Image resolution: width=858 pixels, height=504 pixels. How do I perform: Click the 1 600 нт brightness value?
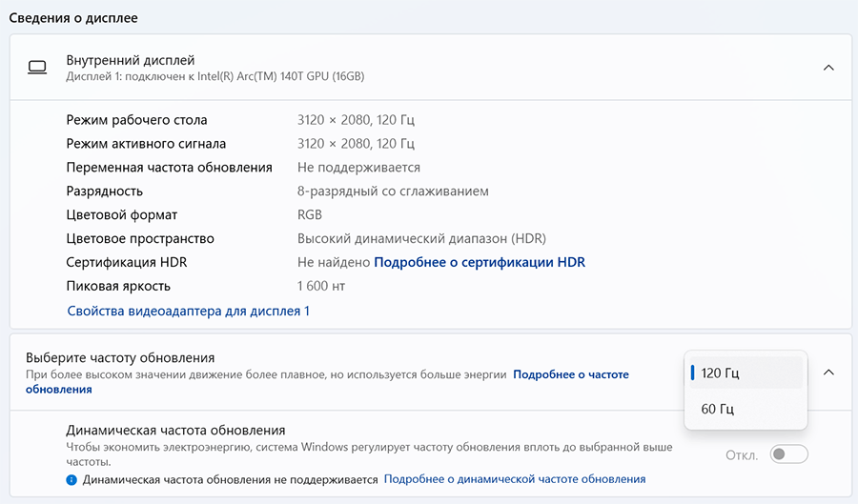320,286
